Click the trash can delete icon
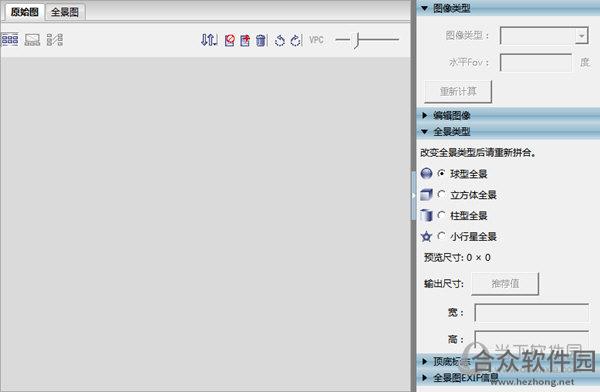The height and width of the screenshot is (392, 600). [x=261, y=40]
